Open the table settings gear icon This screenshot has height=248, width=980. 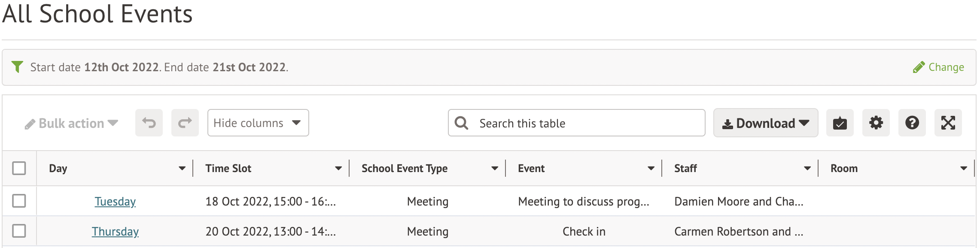[x=876, y=123]
